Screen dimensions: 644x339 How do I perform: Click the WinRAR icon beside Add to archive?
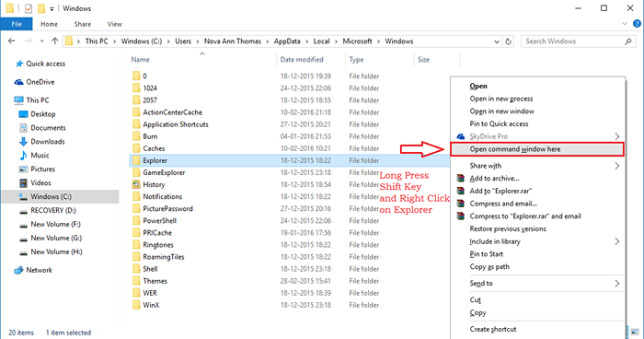point(461,178)
